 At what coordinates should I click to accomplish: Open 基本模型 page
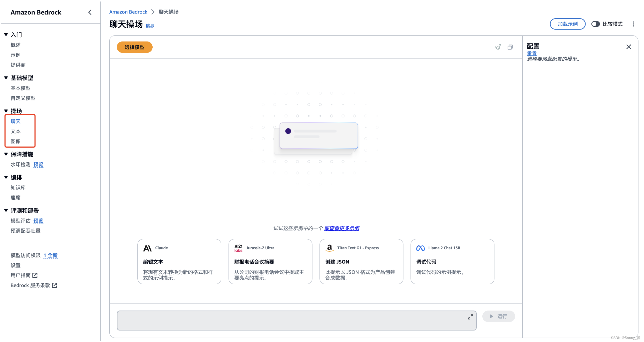(20, 88)
